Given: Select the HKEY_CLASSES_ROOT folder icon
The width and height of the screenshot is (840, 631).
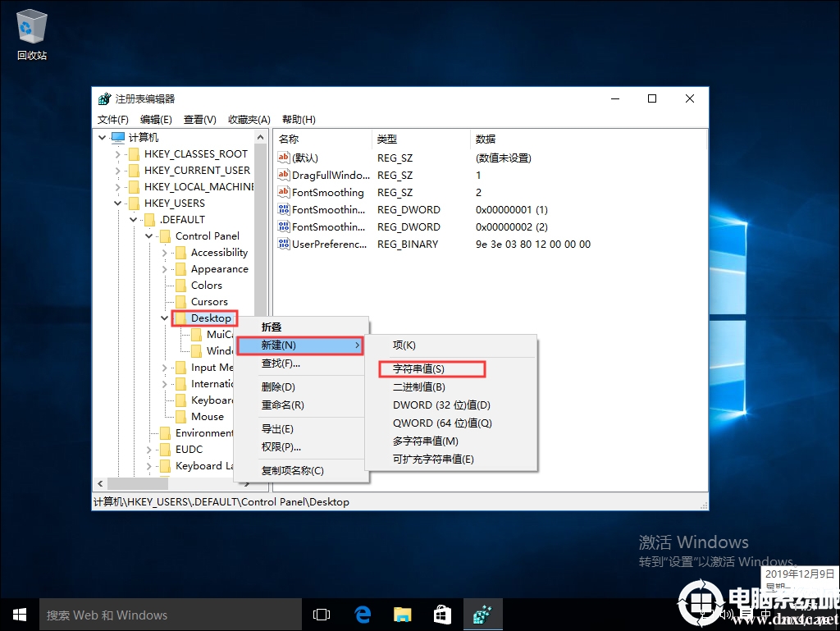Looking at the screenshot, I should 134,154.
